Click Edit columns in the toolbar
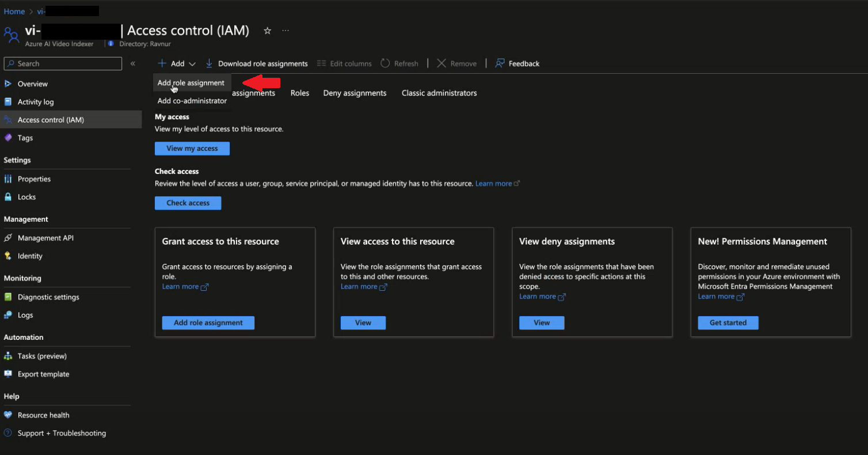 coord(344,64)
